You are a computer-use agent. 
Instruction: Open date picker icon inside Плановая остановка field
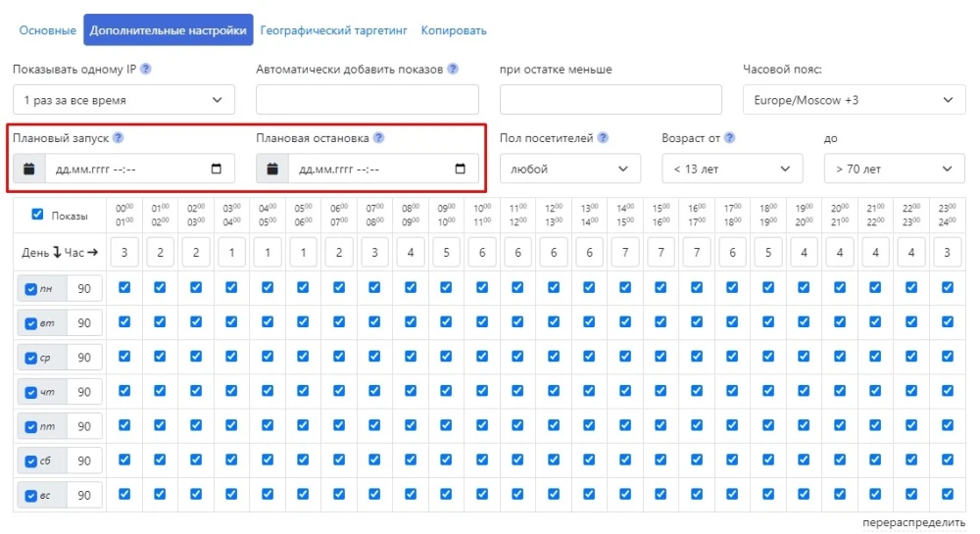(x=461, y=170)
